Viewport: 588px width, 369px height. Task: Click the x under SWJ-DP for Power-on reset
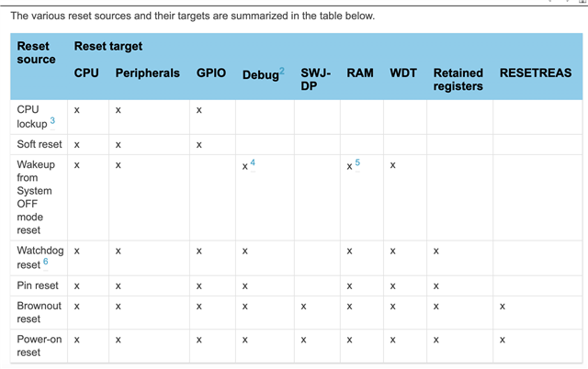[x=304, y=341]
